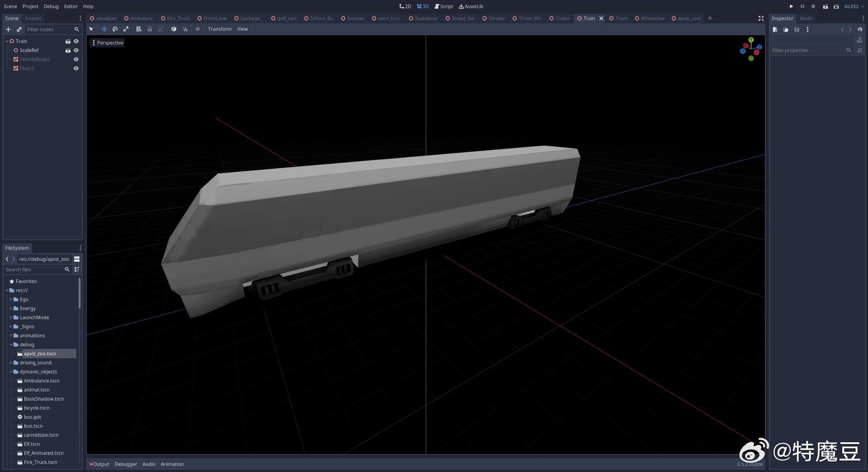The height and width of the screenshot is (472, 868).
Task: Hide the VehicleBody2 node
Action: point(76,59)
